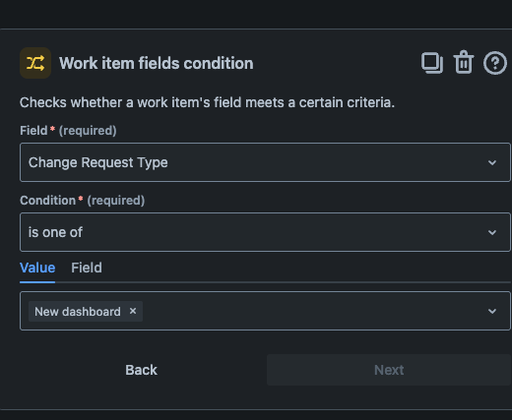Go back with the Back button
The image size is (512, 420).
click(x=141, y=370)
